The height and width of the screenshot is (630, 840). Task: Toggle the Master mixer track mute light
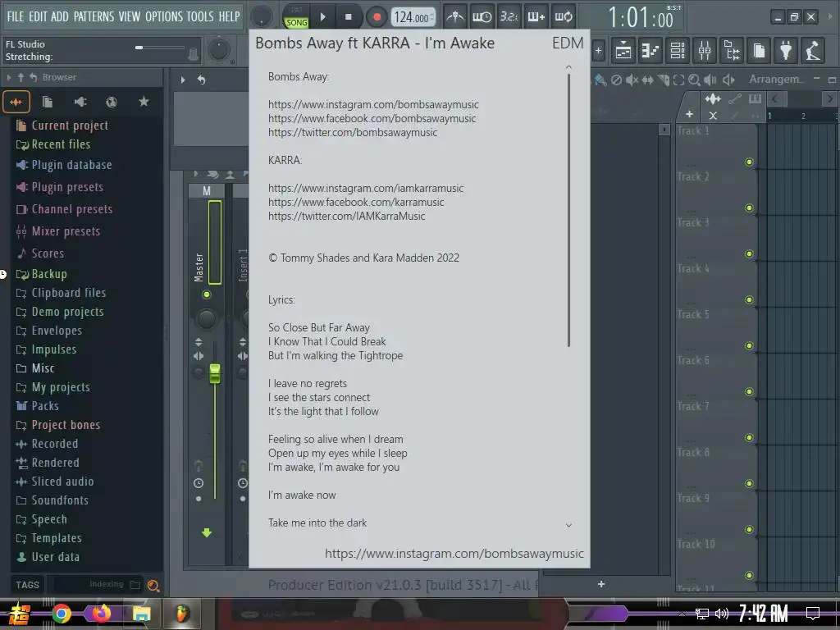(206, 294)
